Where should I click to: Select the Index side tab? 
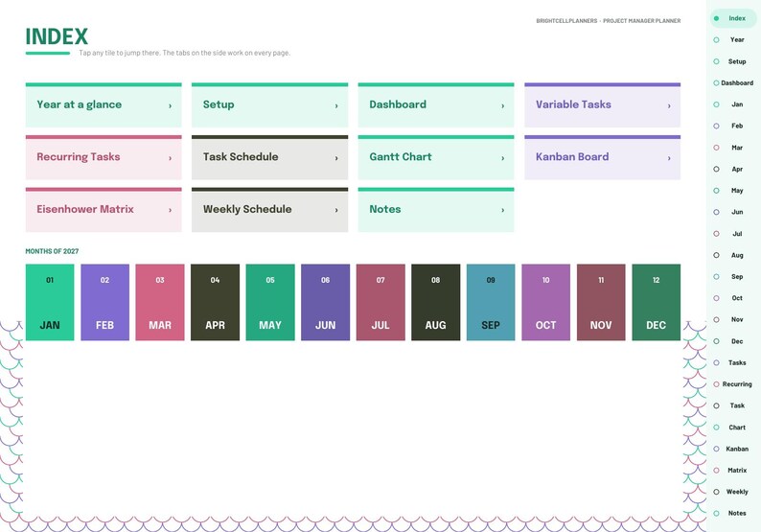point(733,18)
